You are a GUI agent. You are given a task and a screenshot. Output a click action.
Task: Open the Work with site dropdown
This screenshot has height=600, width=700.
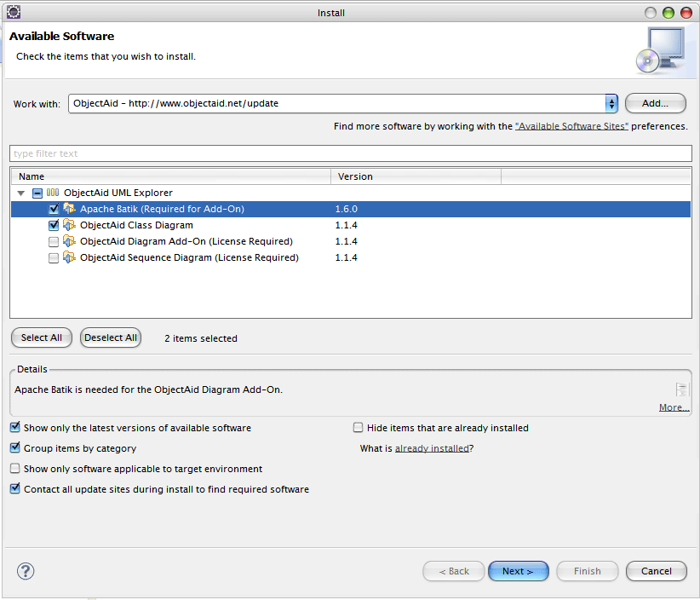tap(611, 103)
